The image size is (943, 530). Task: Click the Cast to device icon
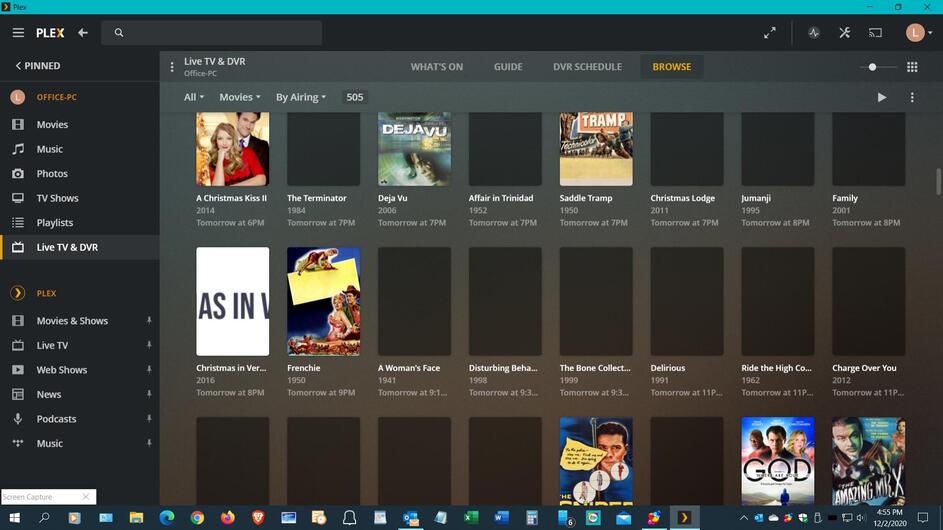tap(875, 33)
